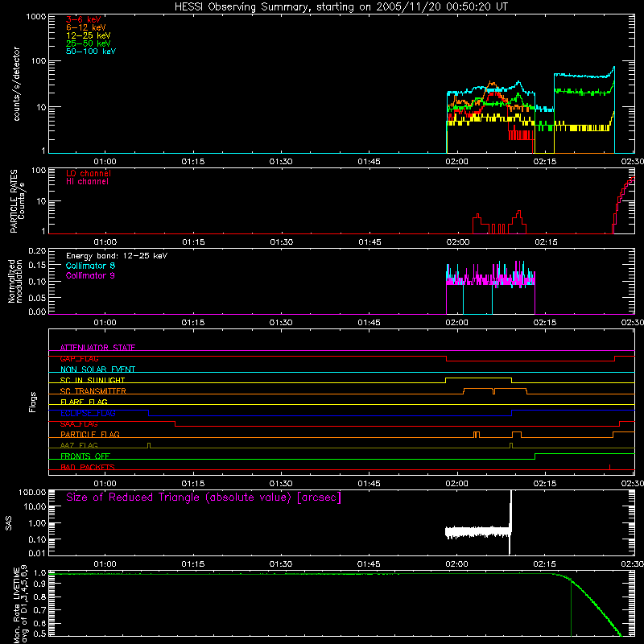Image resolution: width=644 pixels, height=644 pixels.
Task: Select the SC_TRANSMITTER flag label
Action: pos(93,391)
